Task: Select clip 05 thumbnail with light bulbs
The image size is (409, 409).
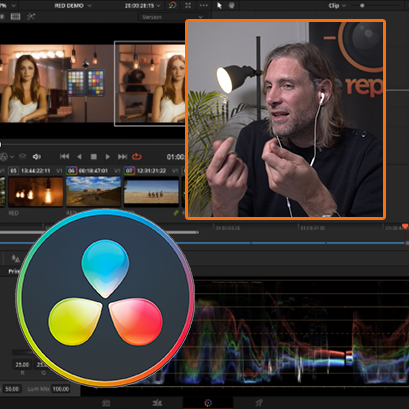Action: tap(35, 192)
